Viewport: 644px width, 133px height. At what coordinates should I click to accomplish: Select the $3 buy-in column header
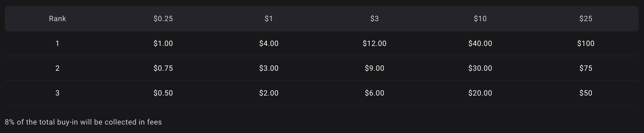point(374,19)
